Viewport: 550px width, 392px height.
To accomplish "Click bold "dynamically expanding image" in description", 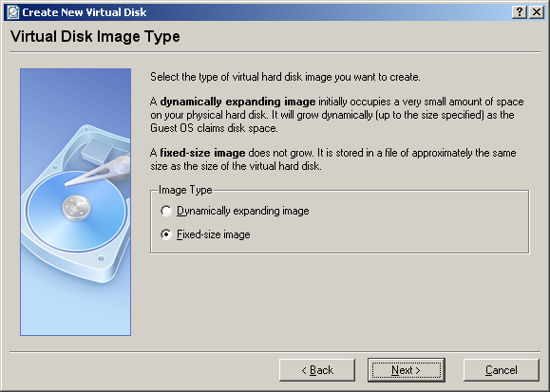I will [237, 102].
